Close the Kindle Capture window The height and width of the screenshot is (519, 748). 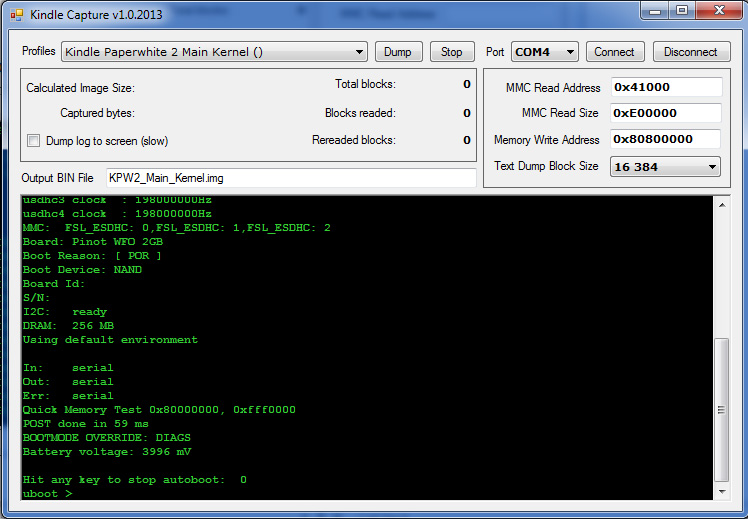tap(720, 10)
